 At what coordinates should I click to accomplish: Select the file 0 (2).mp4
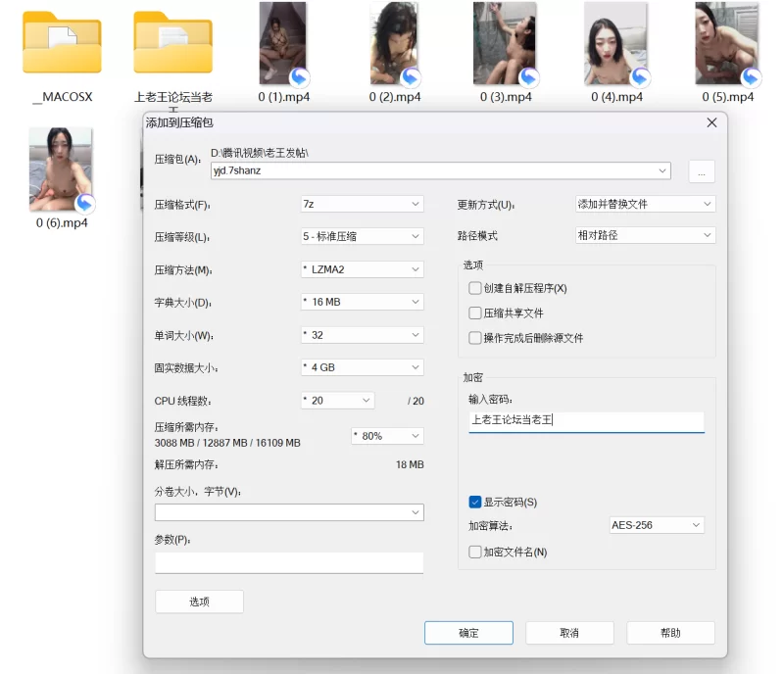click(x=394, y=43)
